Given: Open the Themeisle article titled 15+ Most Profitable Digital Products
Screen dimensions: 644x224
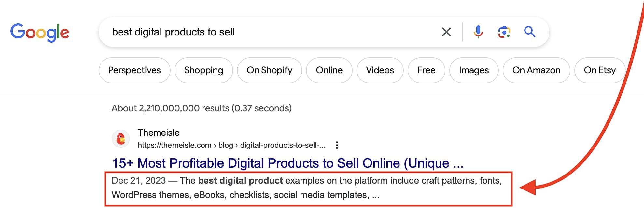Looking at the screenshot, I should click(x=287, y=163).
